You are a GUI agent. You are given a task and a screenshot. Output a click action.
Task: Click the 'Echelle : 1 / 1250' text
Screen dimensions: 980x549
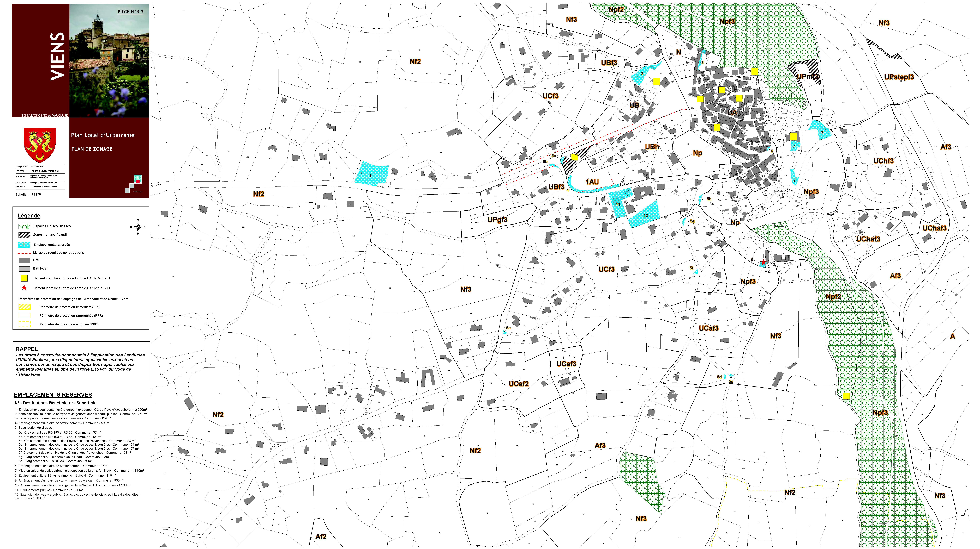pos(28,195)
